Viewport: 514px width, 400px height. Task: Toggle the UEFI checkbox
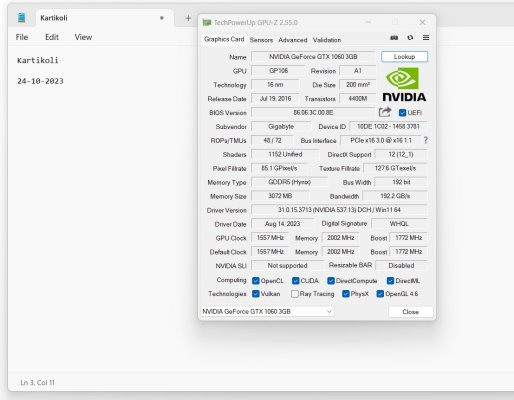[x=402, y=113]
